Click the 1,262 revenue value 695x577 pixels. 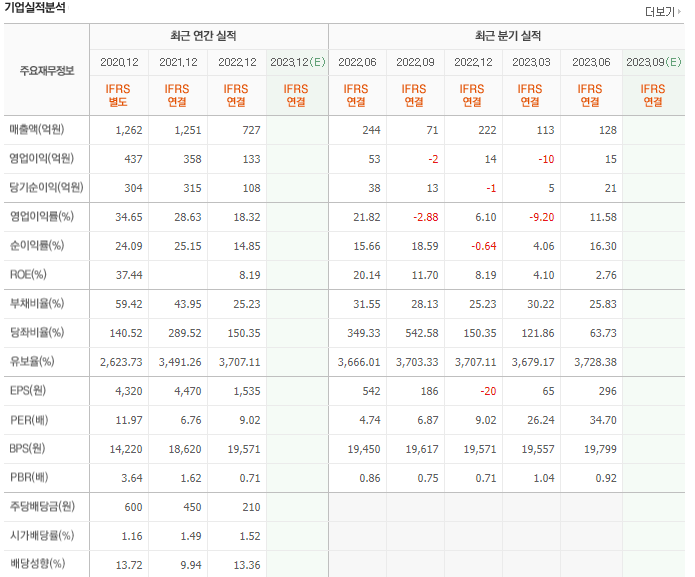129,130
